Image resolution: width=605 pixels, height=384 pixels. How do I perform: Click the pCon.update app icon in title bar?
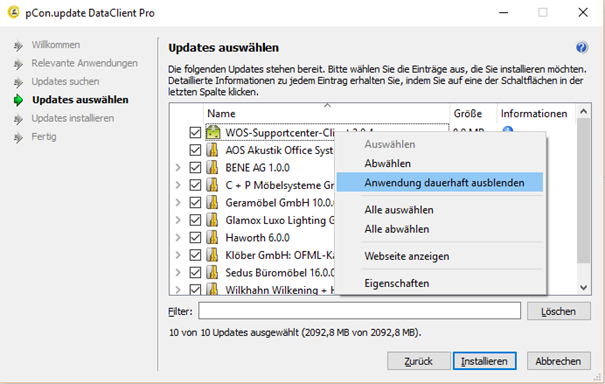[14, 12]
